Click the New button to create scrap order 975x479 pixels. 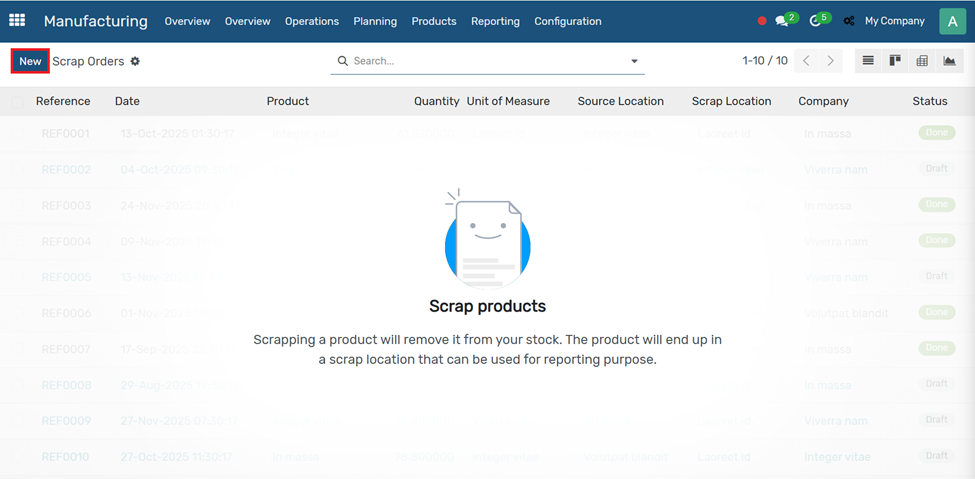click(x=30, y=61)
